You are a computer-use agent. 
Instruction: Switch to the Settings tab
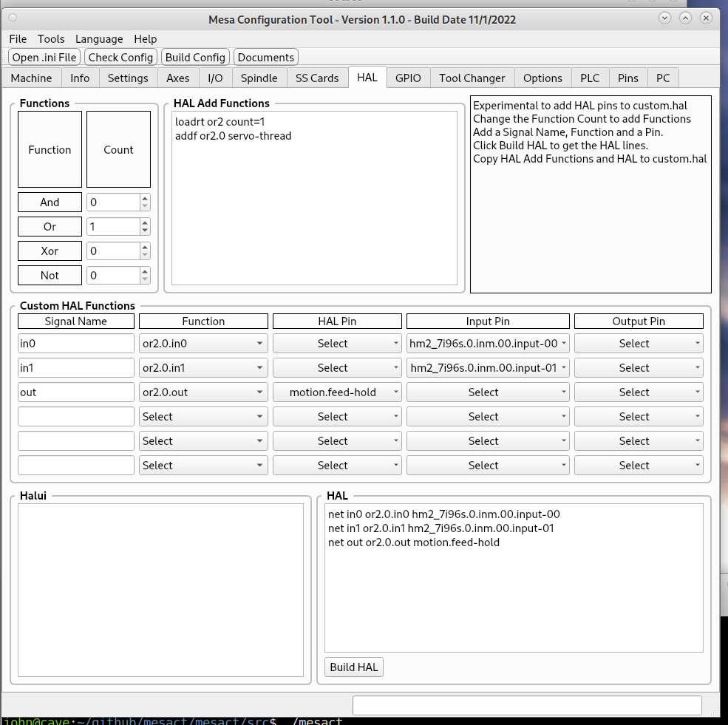pyautogui.click(x=128, y=78)
